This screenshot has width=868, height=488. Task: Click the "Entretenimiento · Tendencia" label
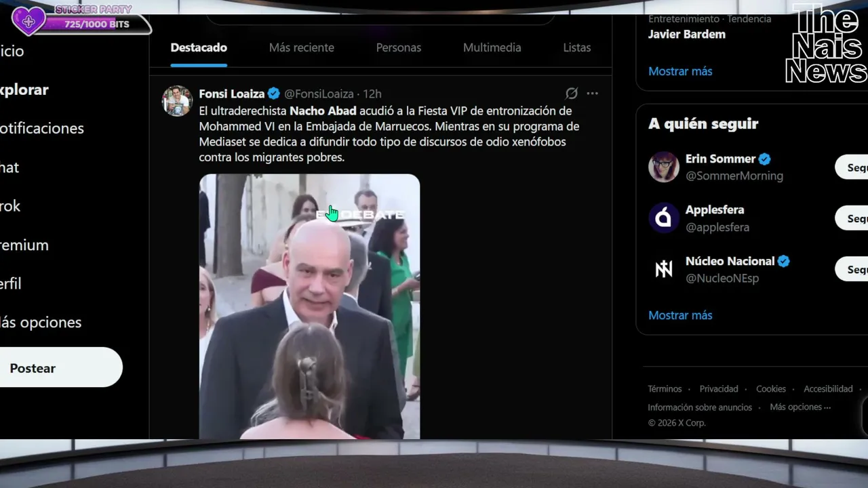710,19
